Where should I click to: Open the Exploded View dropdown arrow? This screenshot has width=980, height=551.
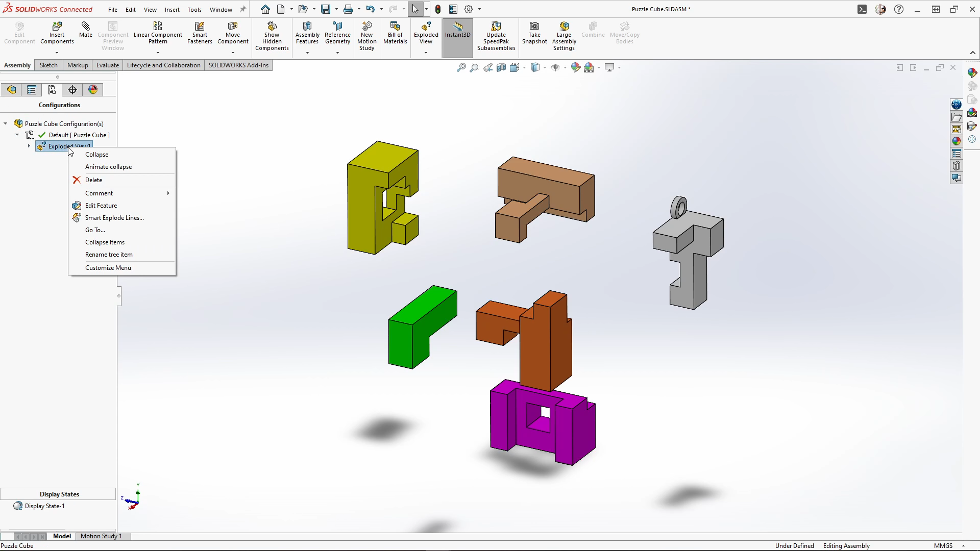pyautogui.click(x=426, y=53)
